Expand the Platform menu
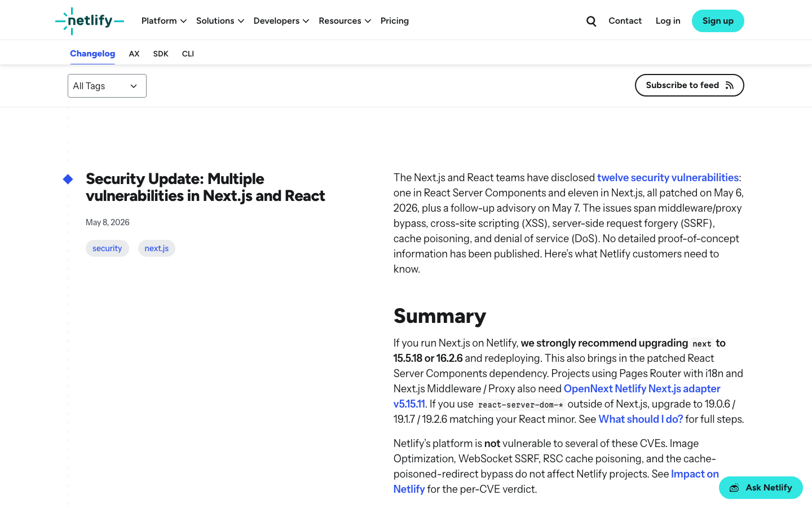Image resolution: width=812 pixels, height=508 pixels. pyautogui.click(x=164, y=21)
